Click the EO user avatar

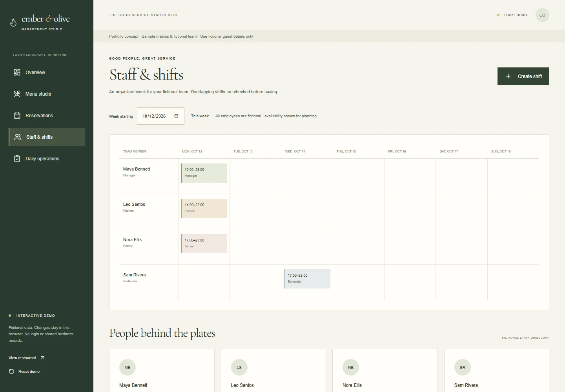coord(542,15)
